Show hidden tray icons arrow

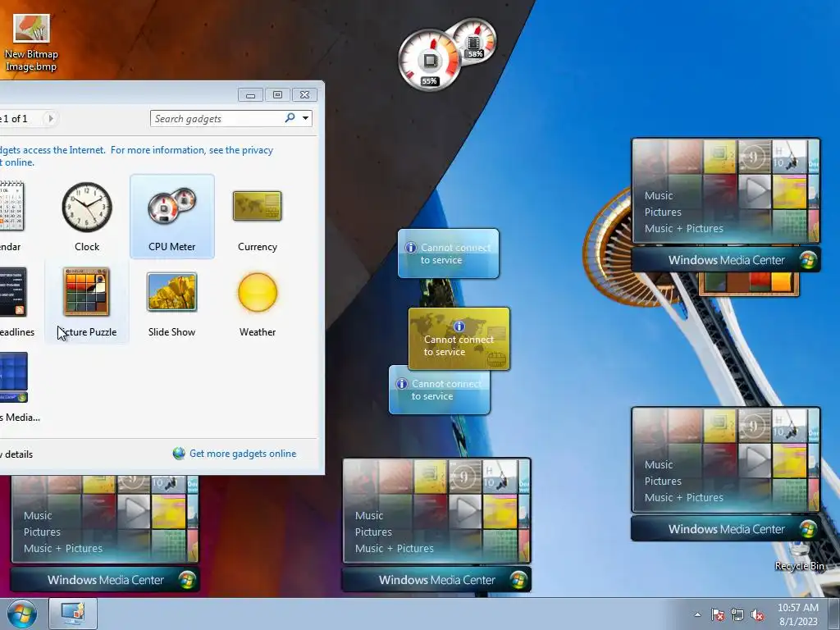[x=697, y=614]
